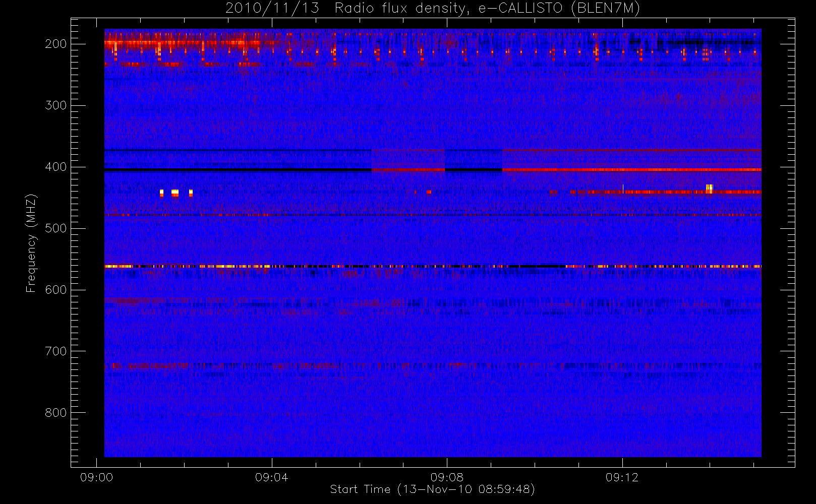
Task: Click the 700 frequency tick label
Action: click(56, 351)
